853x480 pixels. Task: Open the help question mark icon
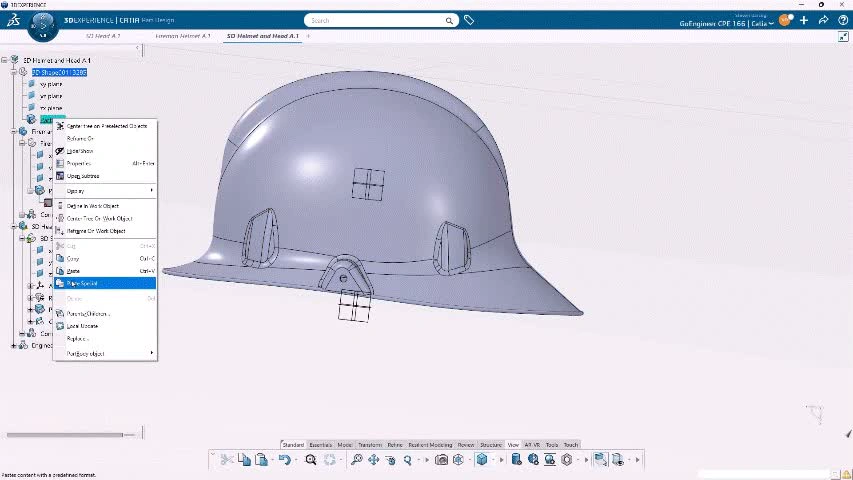(843, 20)
